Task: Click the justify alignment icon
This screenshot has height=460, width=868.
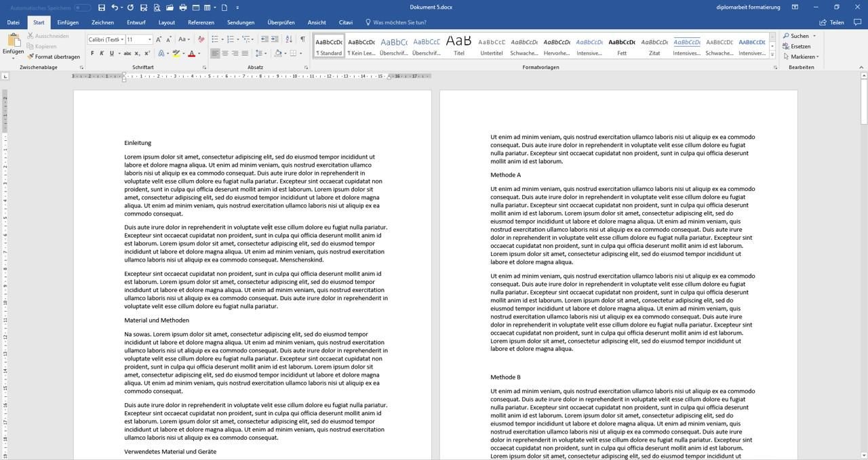Action: (245, 54)
